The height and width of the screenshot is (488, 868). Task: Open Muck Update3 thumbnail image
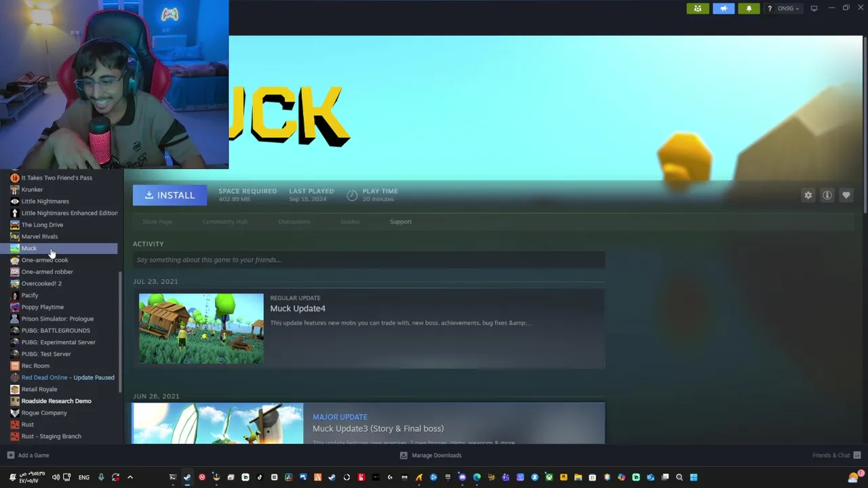click(x=218, y=424)
